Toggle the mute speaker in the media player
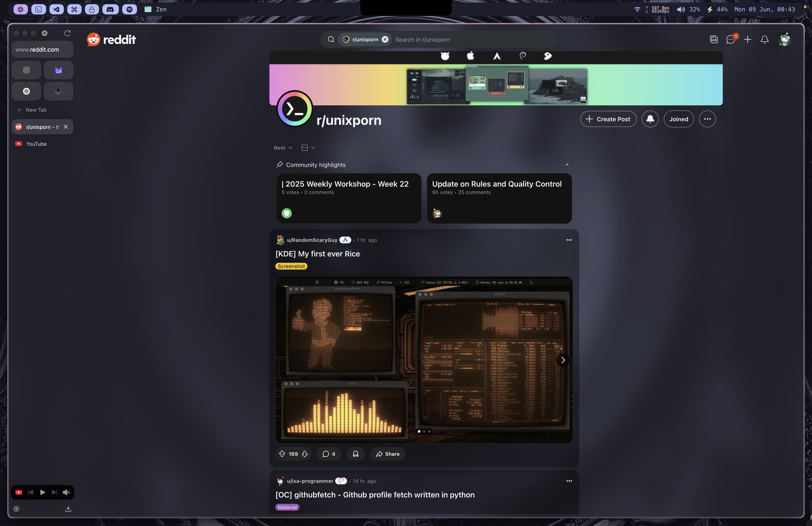This screenshot has height=526, width=812. click(66, 492)
